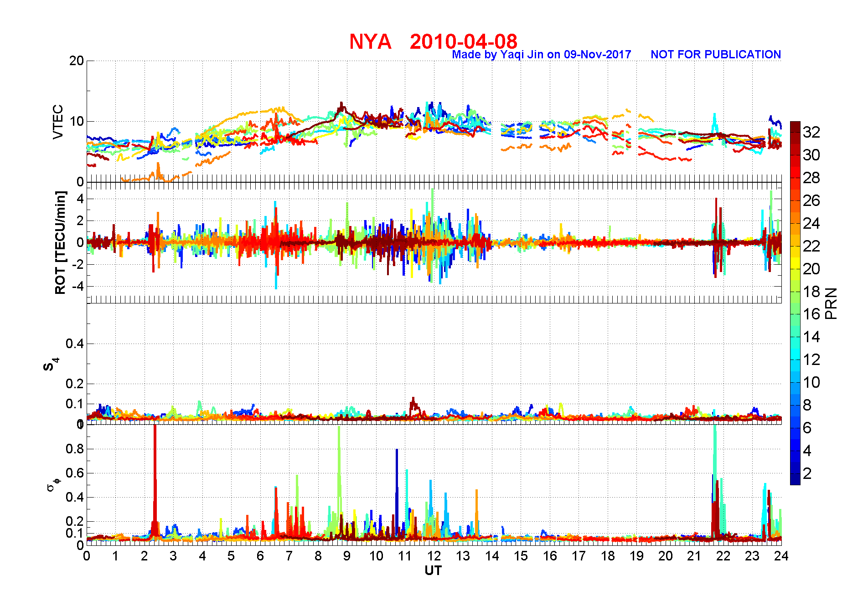Click the sigma-phi axis tick label "0.8"
868x606 pixels.
click(75, 449)
